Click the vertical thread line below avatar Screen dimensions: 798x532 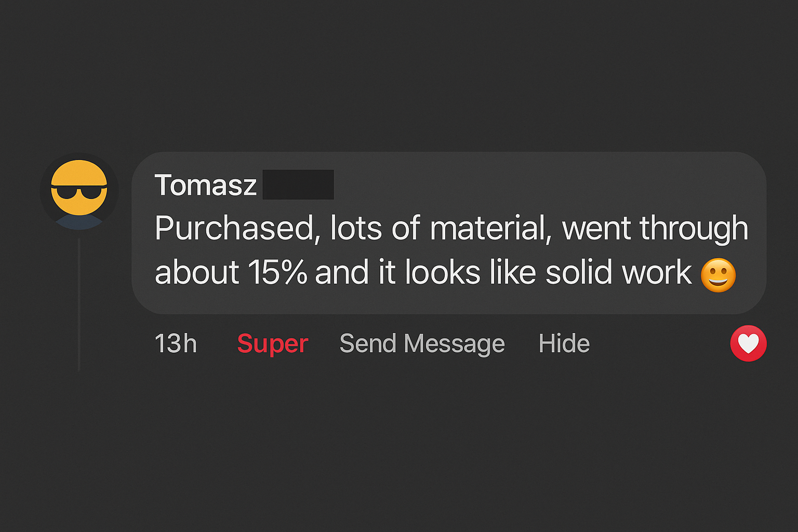coord(79,304)
